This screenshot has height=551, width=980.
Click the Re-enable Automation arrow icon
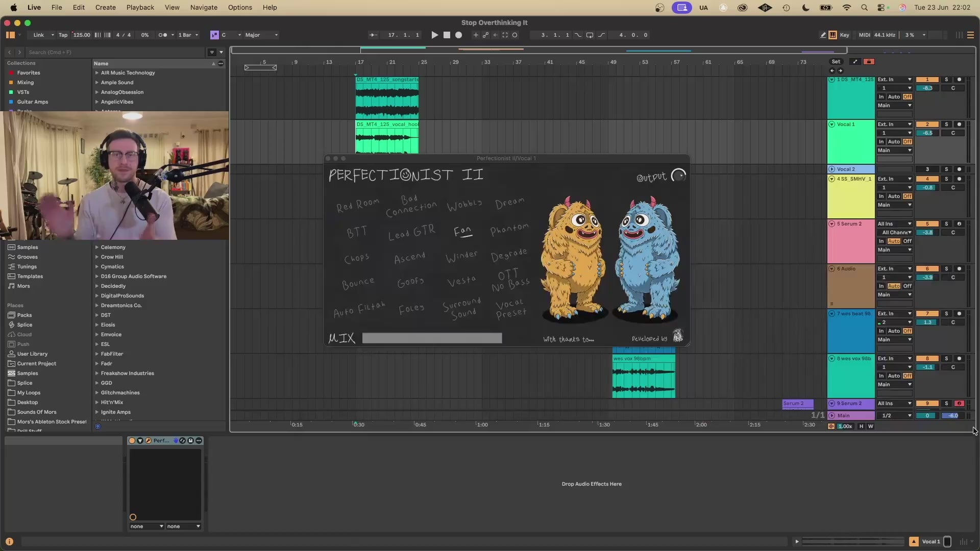tap(495, 35)
